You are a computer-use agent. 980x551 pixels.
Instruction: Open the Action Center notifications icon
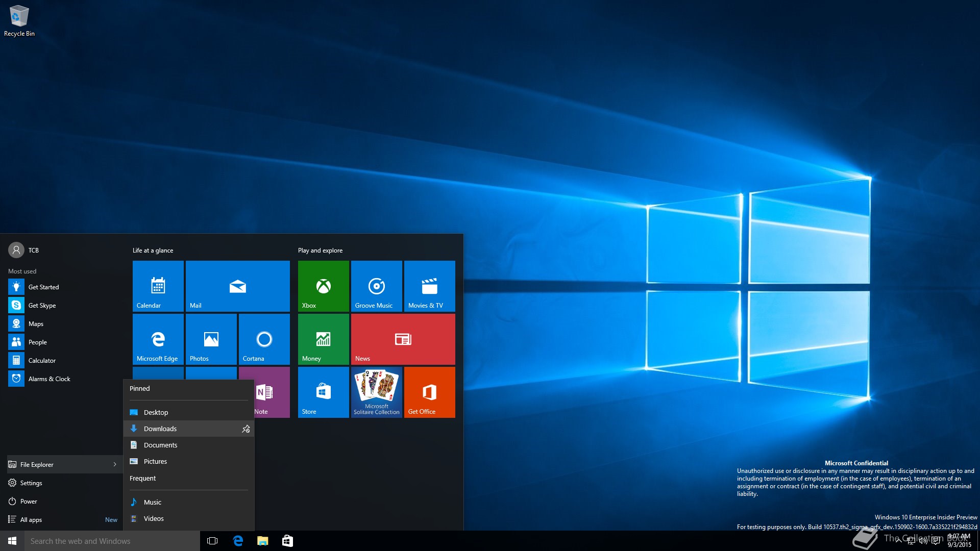coord(936,541)
